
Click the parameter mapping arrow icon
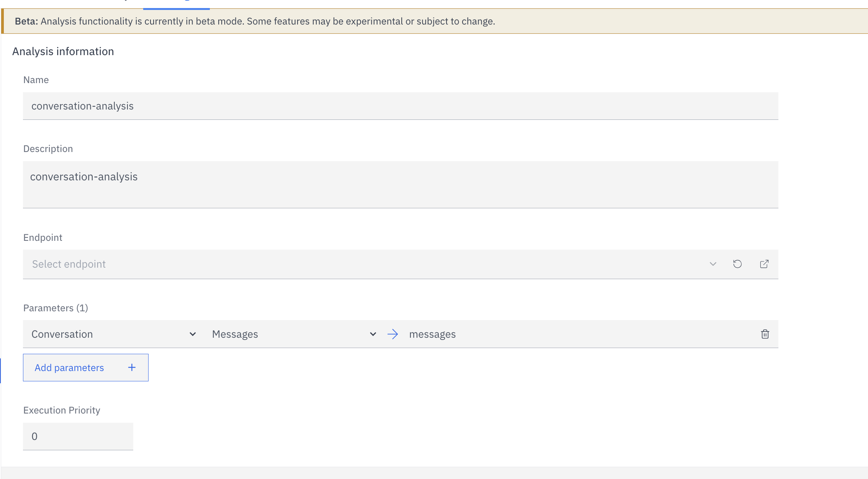pos(393,334)
